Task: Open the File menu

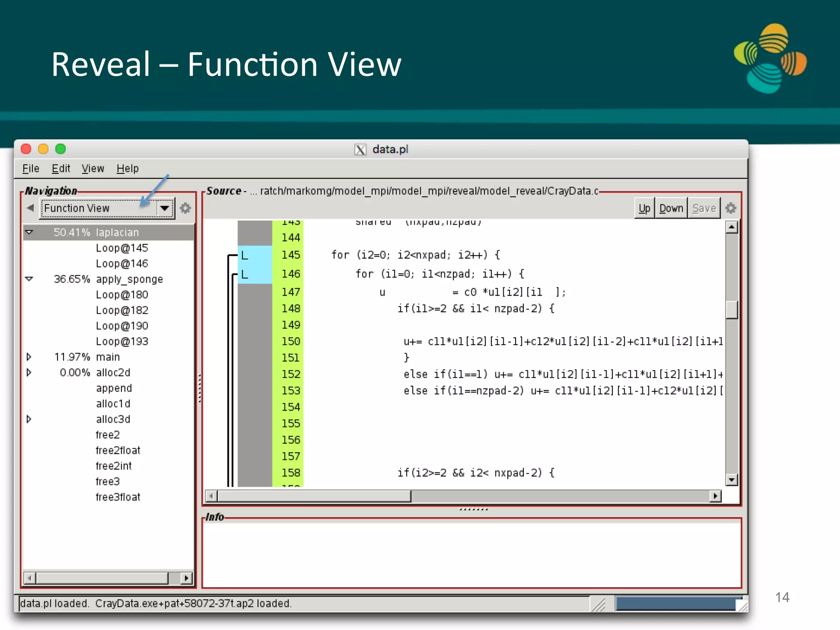Action: tap(31, 169)
